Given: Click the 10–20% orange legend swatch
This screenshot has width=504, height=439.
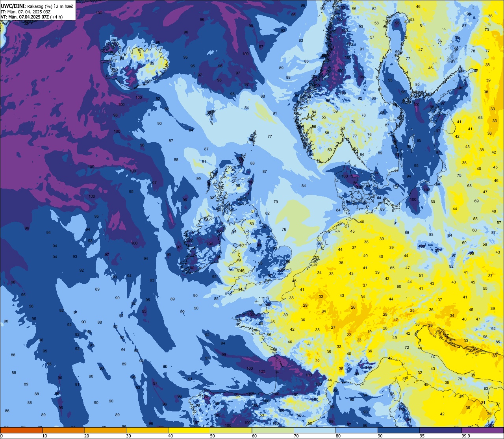Looking at the screenshot, I should click(x=63, y=430).
